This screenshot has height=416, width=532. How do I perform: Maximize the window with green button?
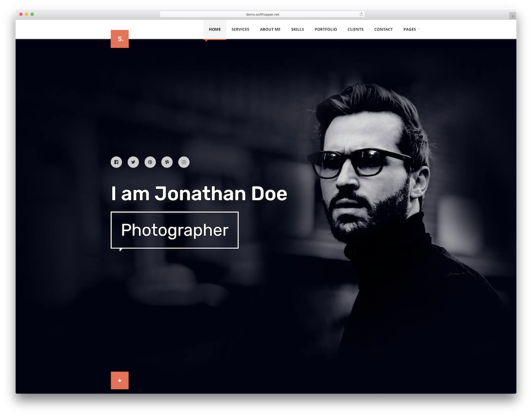click(x=32, y=14)
